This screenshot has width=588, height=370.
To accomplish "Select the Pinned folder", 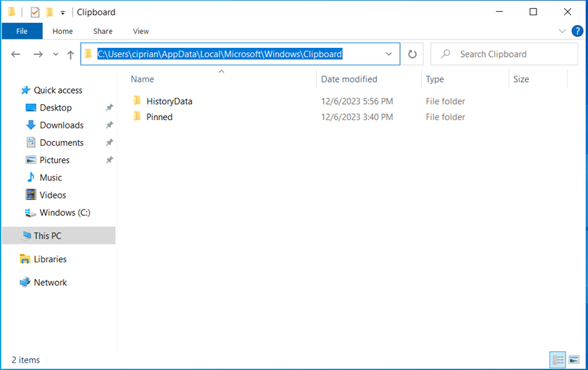I will [x=159, y=117].
